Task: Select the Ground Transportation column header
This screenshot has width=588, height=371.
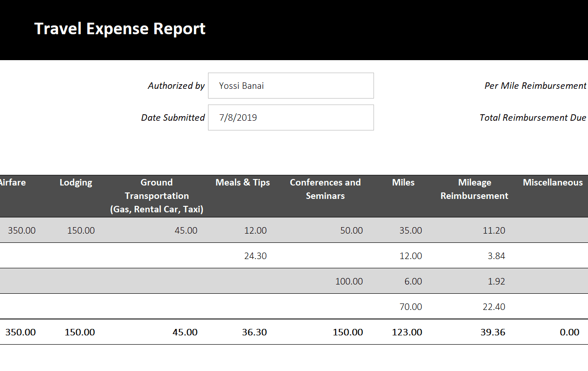Action: [x=157, y=196]
